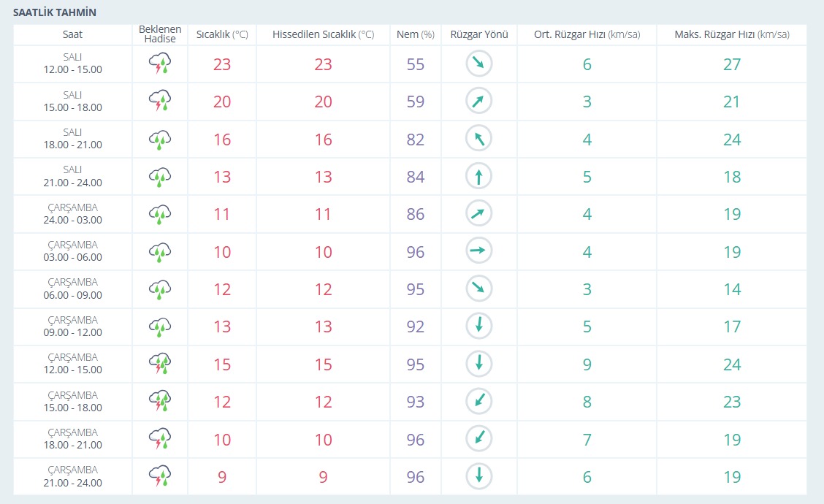Image resolution: width=824 pixels, height=504 pixels.
Task: Click the Rüzgar Yönü column header
Action: tap(479, 34)
